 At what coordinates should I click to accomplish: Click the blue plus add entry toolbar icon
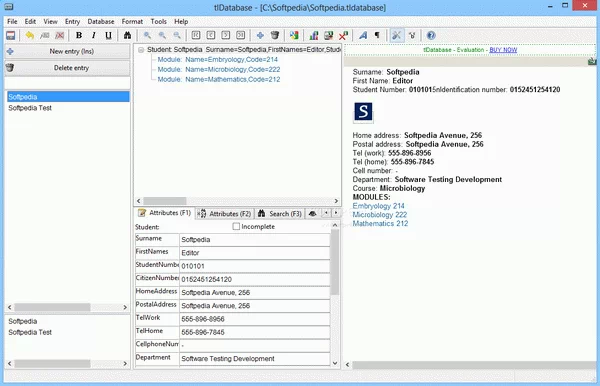point(260,36)
